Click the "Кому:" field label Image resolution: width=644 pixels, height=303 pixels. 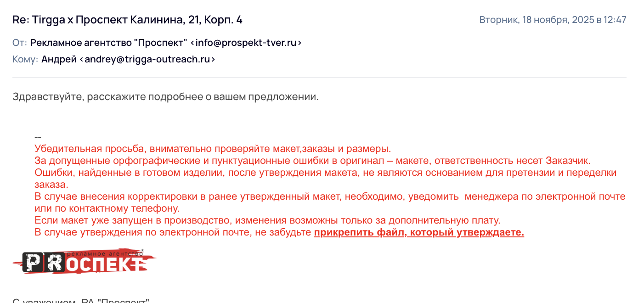[25, 59]
